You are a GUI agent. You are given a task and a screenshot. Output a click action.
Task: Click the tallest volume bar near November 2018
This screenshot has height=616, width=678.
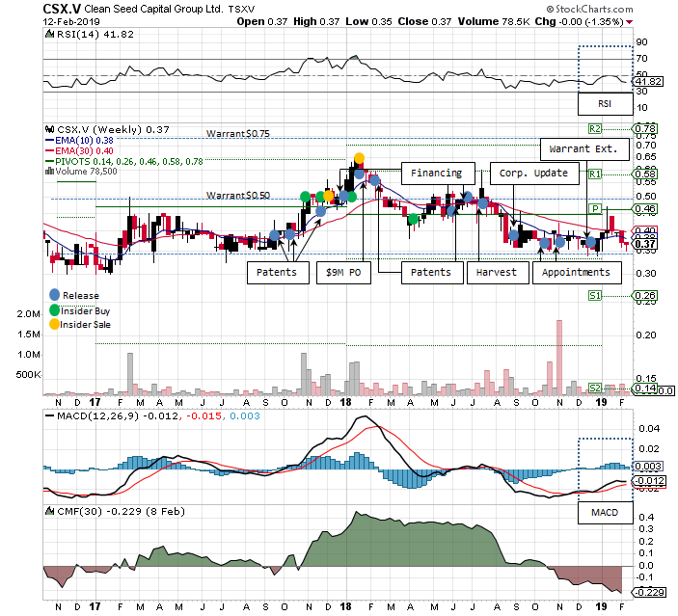click(559, 358)
